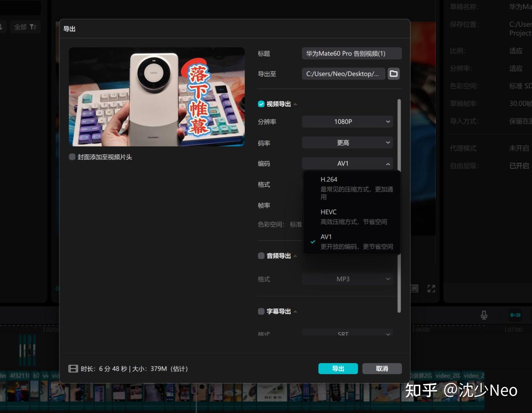Click the video cover thumbnail preview
The width and height of the screenshot is (532, 413).
pyautogui.click(x=157, y=97)
